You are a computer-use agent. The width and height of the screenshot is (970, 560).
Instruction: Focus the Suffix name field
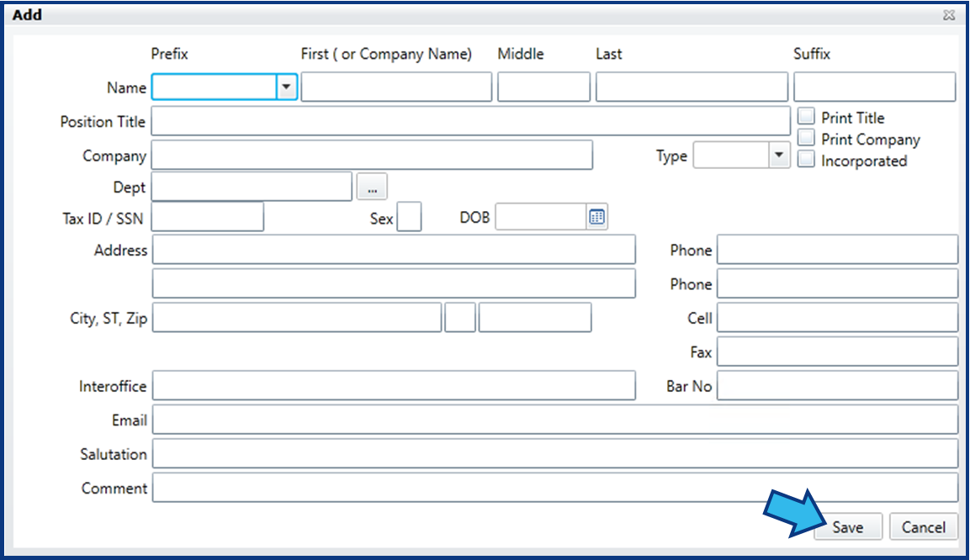(x=875, y=87)
